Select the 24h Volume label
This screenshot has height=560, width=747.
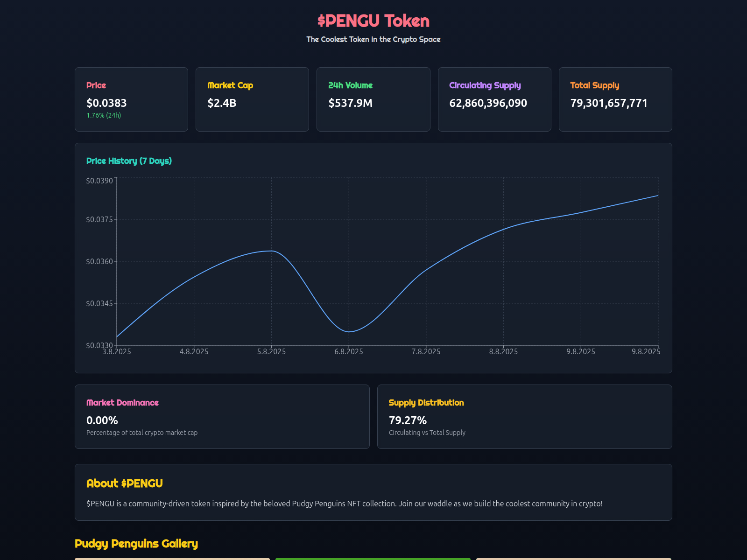(351, 85)
